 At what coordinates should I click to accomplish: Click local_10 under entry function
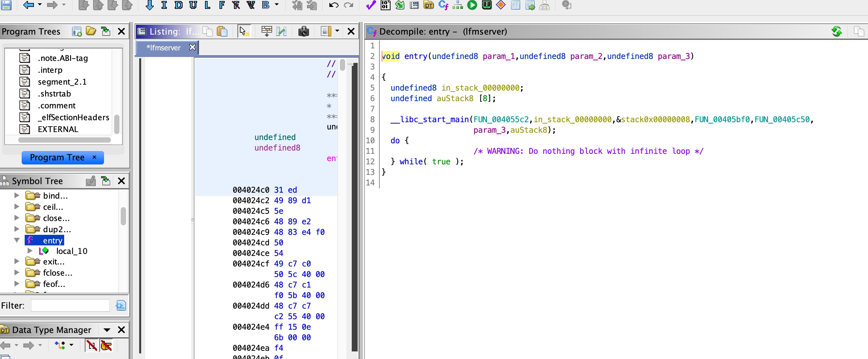click(71, 251)
